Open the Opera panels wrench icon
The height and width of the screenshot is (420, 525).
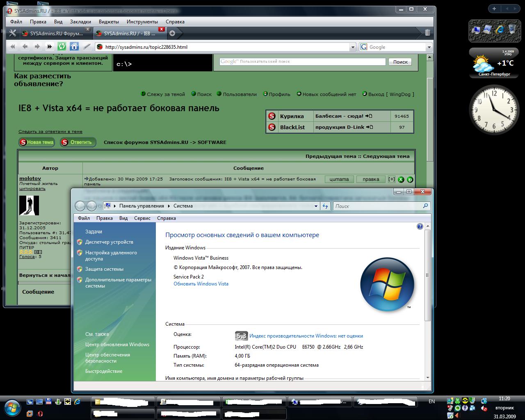(x=13, y=33)
